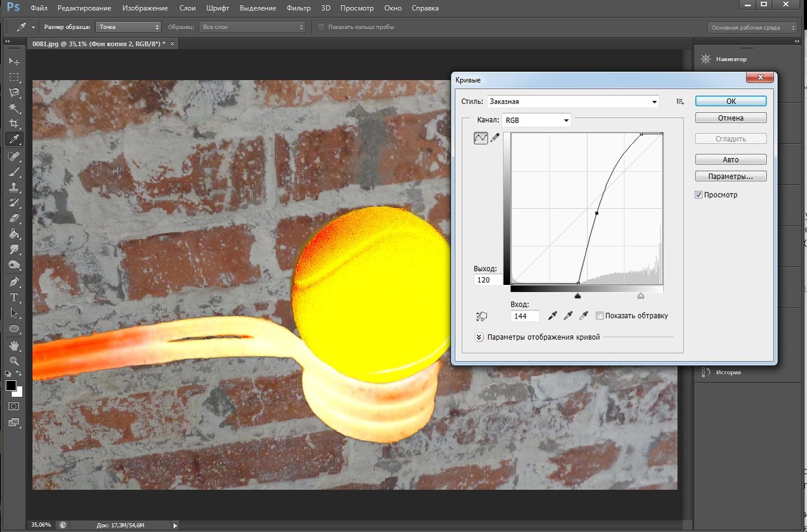
Task: Click the black point slider under curve
Action: click(578, 295)
